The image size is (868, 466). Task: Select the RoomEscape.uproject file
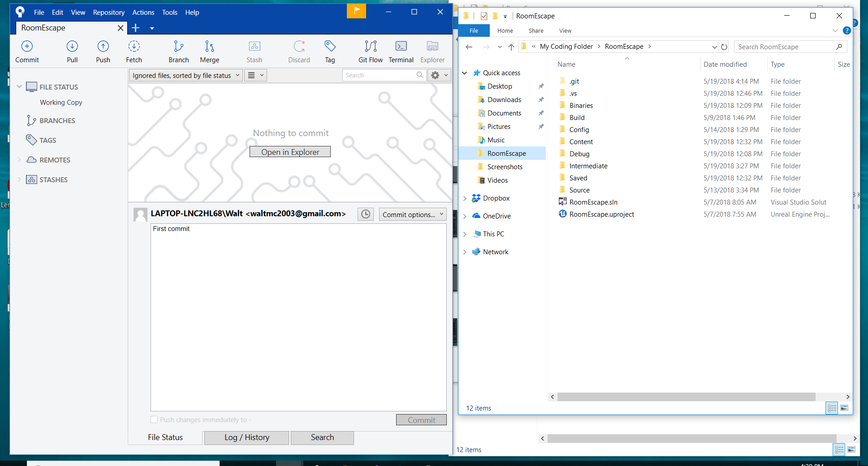[601, 214]
